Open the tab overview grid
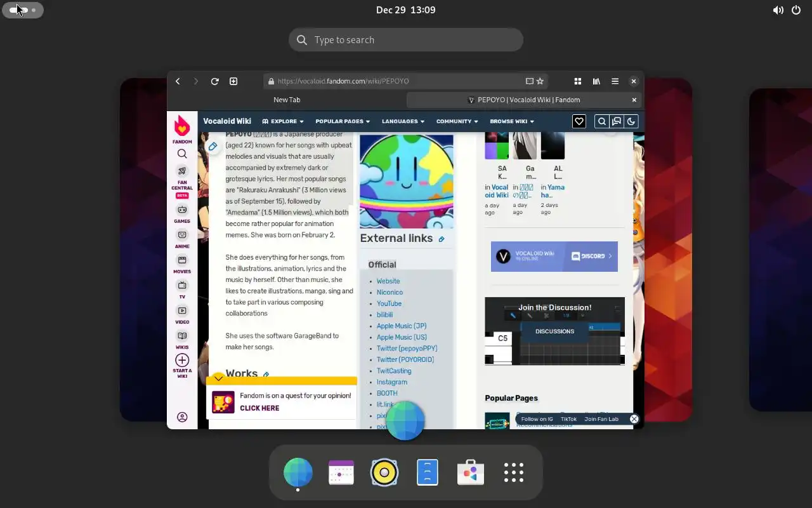The image size is (812, 508). click(578, 81)
